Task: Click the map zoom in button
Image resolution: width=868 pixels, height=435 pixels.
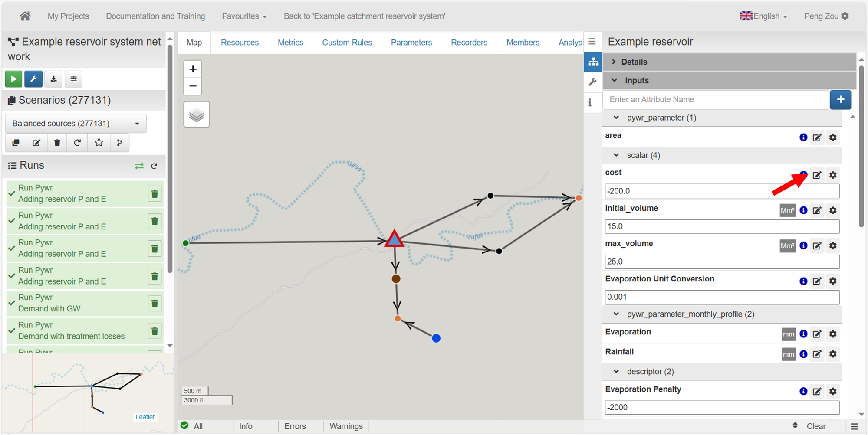Action: [x=193, y=69]
